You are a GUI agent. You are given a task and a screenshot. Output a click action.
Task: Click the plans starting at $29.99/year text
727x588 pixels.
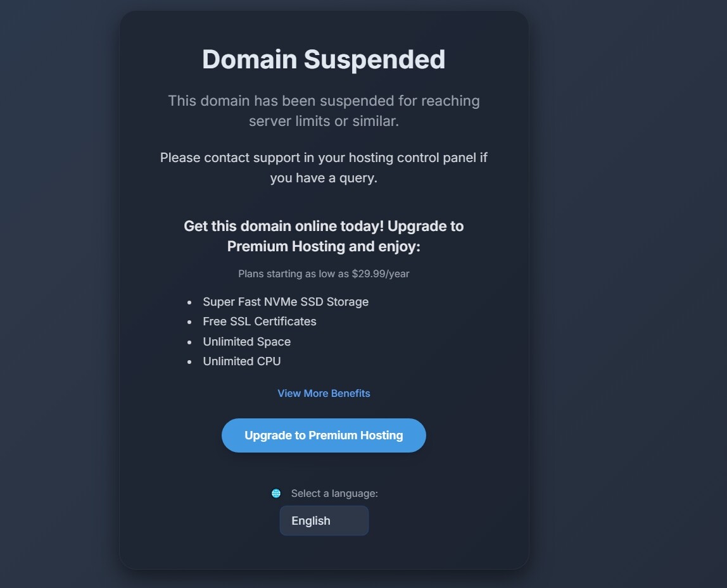(324, 273)
